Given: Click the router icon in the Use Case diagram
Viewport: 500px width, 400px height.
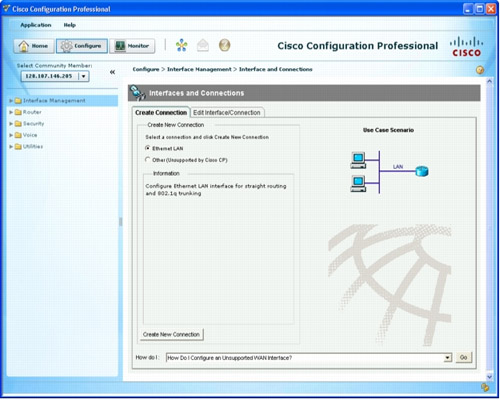Looking at the screenshot, I should (422, 171).
